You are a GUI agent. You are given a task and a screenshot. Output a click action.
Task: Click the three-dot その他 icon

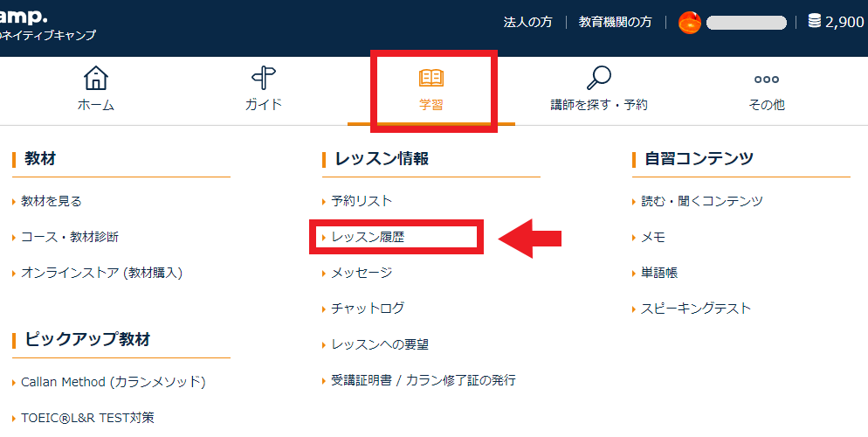(767, 80)
